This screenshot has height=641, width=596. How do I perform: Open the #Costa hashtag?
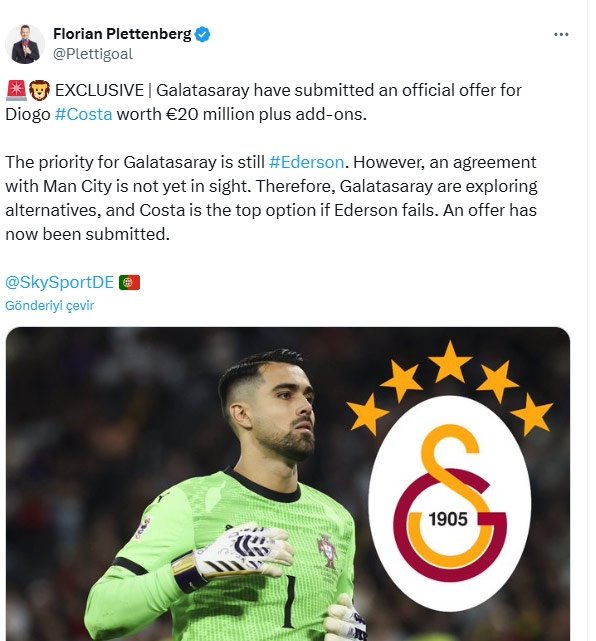pos(83,114)
